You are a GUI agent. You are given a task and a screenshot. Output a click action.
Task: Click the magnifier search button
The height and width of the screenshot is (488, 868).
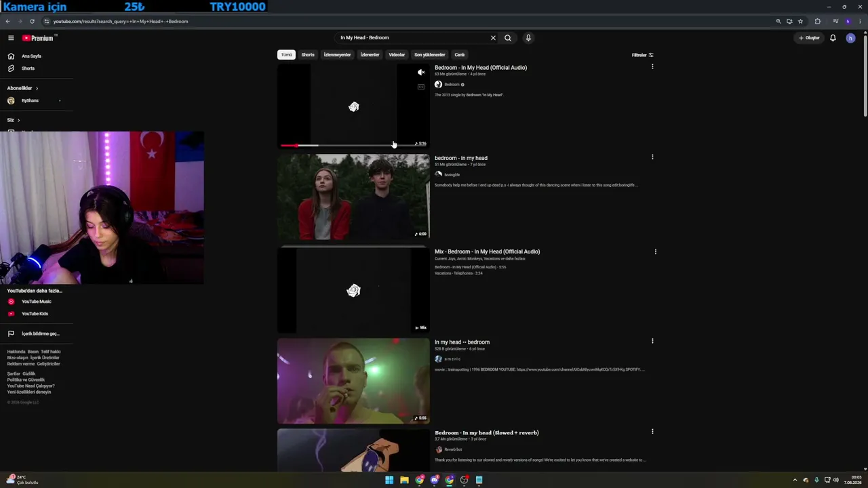coord(508,38)
